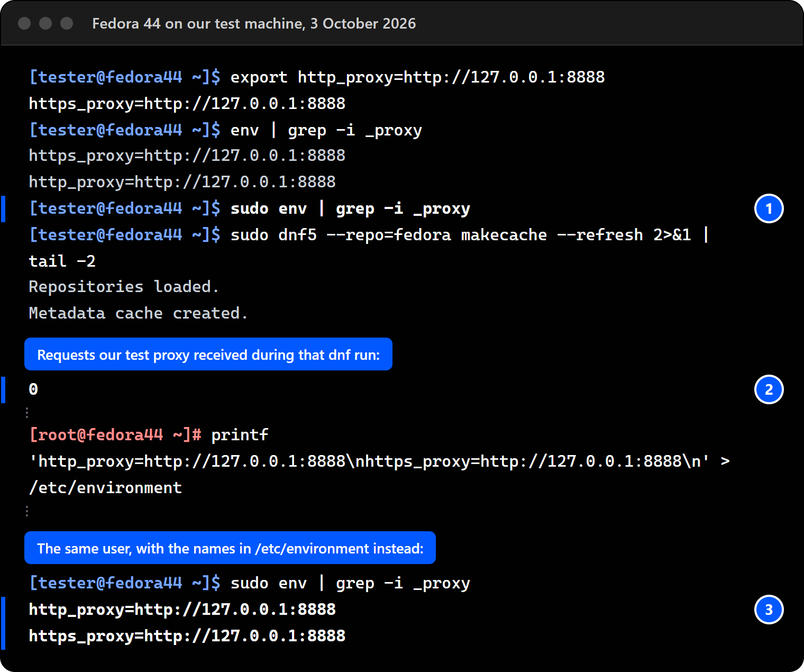Viewport: 804px width, 672px height.
Task: Click the "printf" command word after the root prompt
Action: point(240,435)
